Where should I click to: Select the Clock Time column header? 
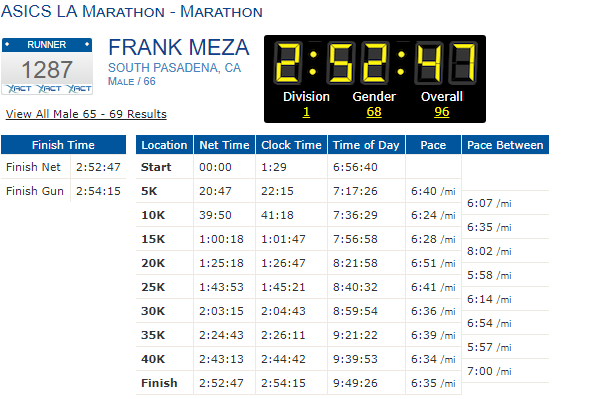point(291,145)
